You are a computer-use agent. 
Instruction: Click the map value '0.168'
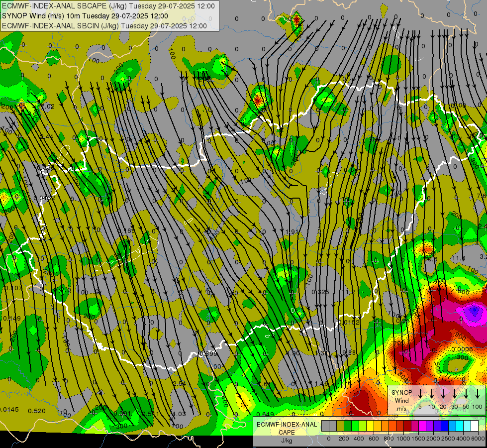tap(127, 230)
